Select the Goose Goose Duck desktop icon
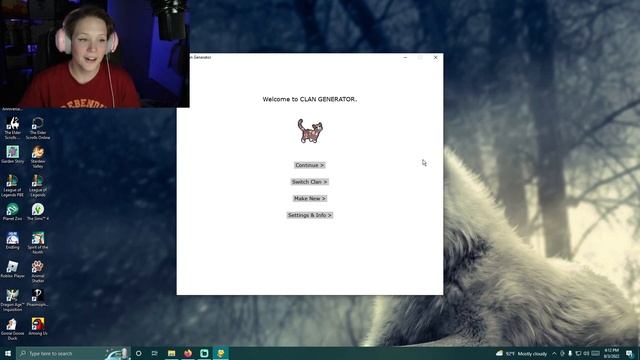The width and height of the screenshot is (640, 360). click(x=13, y=329)
